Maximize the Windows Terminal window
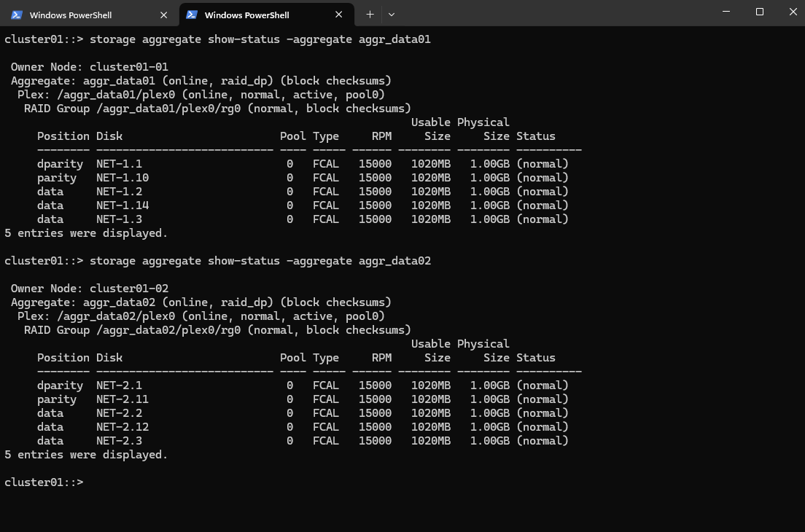 click(x=760, y=11)
